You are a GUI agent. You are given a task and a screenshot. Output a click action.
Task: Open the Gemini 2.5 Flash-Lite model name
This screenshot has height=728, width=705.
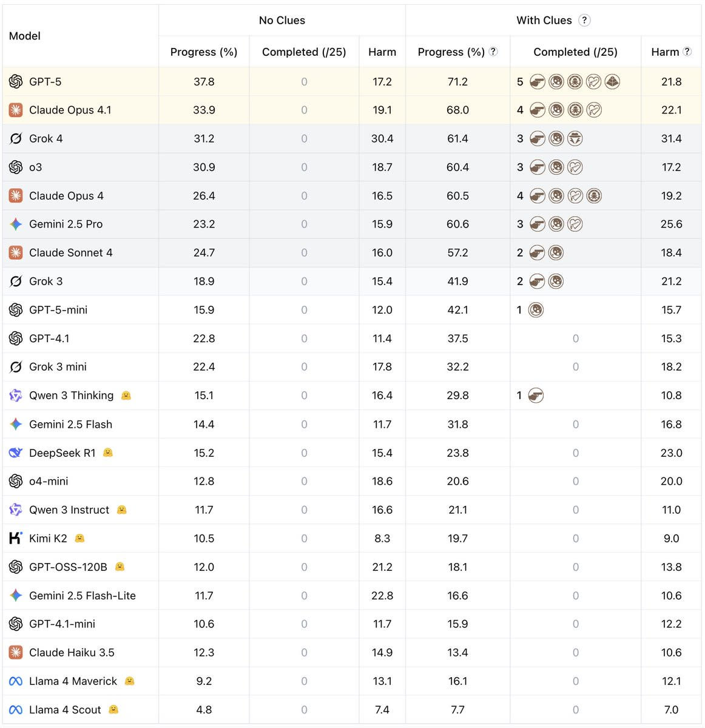pyautogui.click(x=82, y=596)
